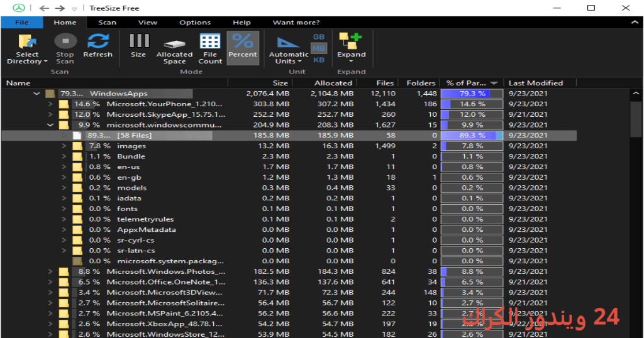Set unit to KB
The width and height of the screenshot is (644, 338).
point(319,60)
